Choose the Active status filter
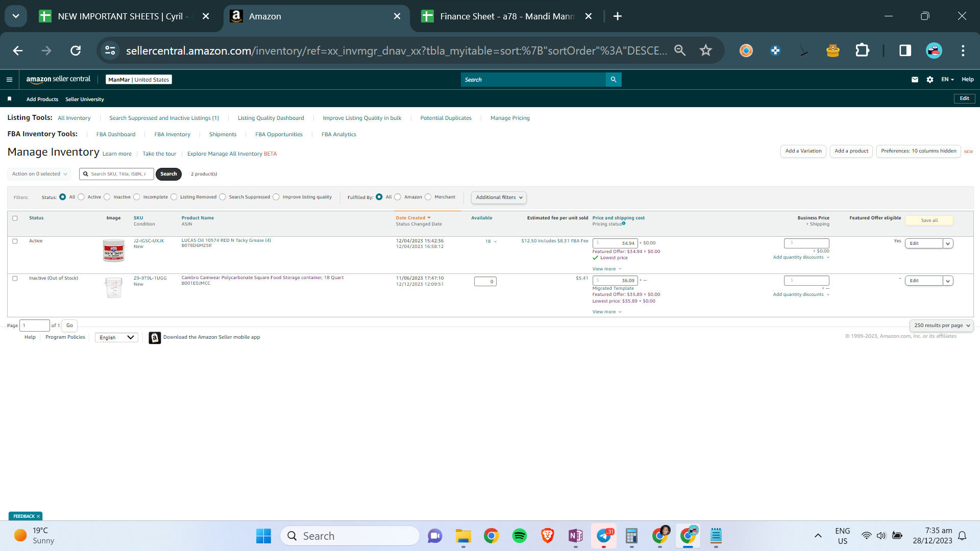Image resolution: width=980 pixels, height=551 pixels. 81,197
